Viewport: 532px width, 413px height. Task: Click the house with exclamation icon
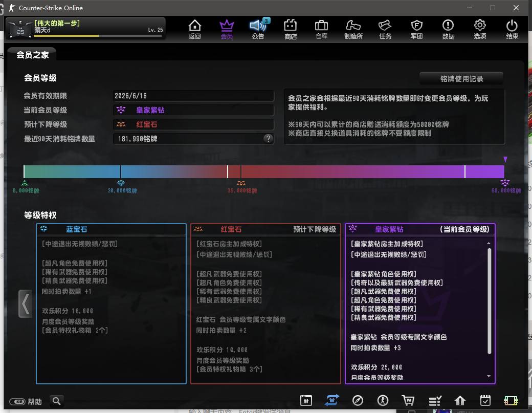(x=460, y=400)
